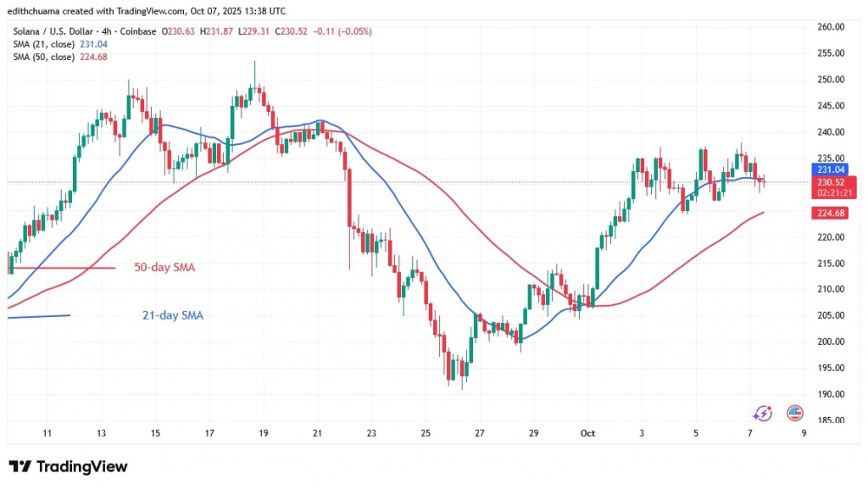Click the Oct label on time axis
The height and width of the screenshot is (489, 868).
(x=588, y=432)
